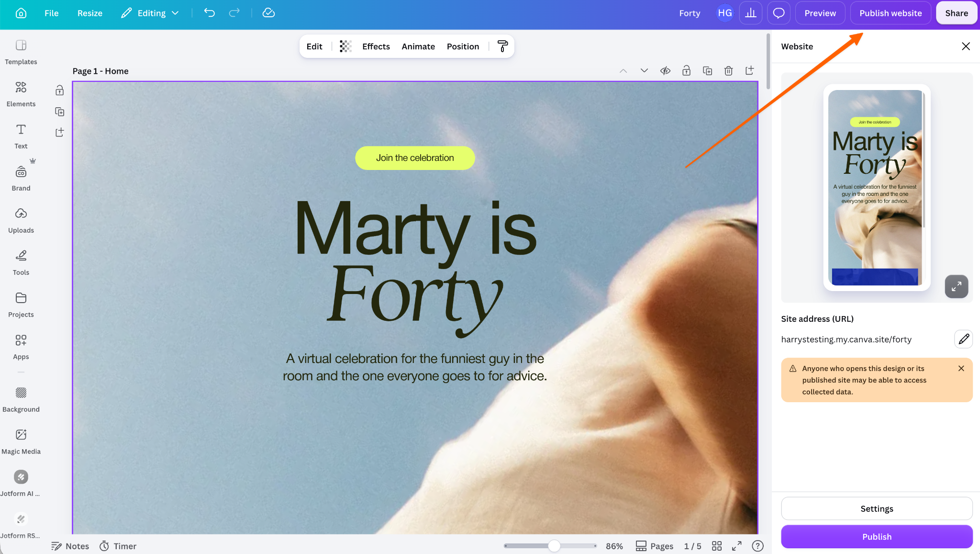Screen dimensions: 980x554
Task: Duplicate page 1 from page header
Action: (x=707, y=71)
